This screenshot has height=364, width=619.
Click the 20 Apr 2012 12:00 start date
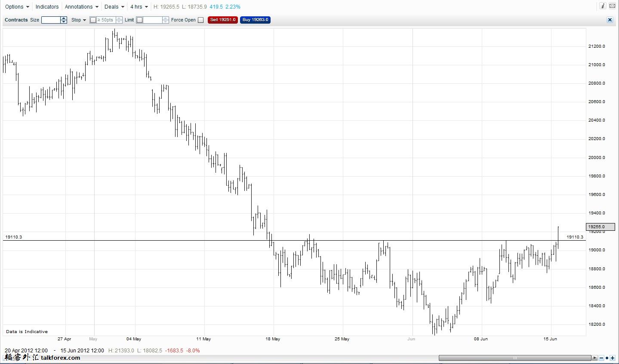pyautogui.click(x=26, y=351)
